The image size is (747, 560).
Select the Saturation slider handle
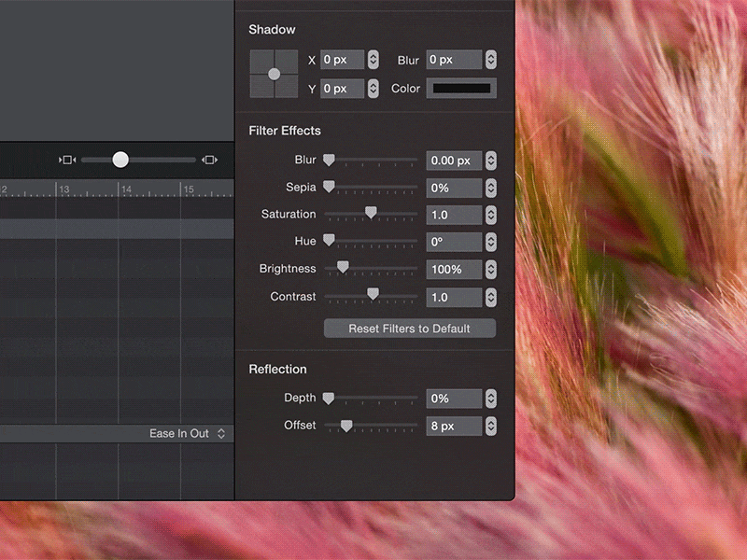point(370,213)
